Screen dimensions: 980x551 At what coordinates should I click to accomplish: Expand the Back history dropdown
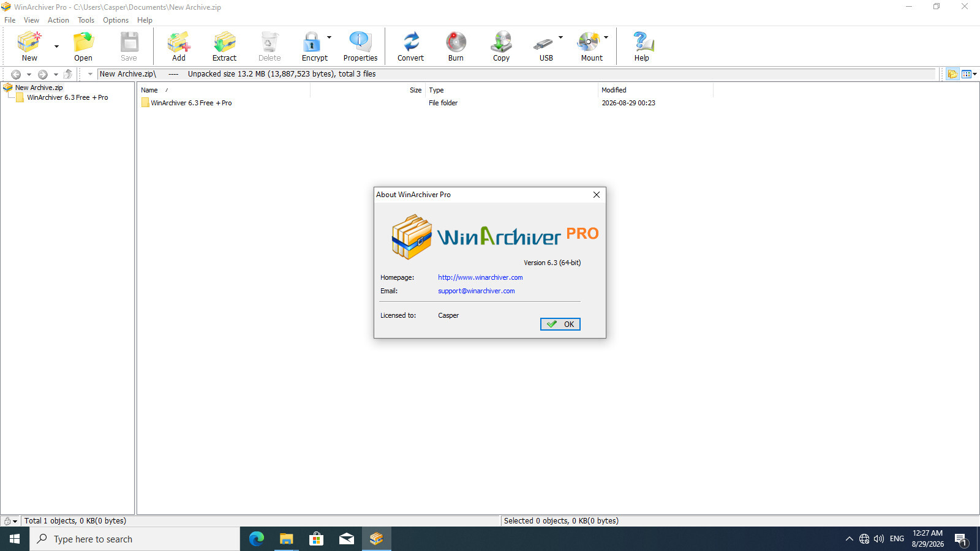[29, 75]
